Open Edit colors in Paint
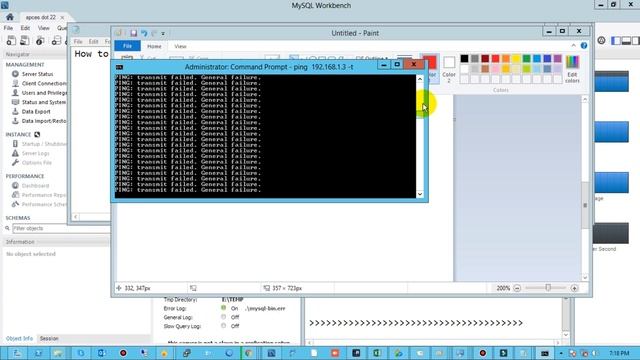Screen dimensions: 640x360 coord(572,69)
